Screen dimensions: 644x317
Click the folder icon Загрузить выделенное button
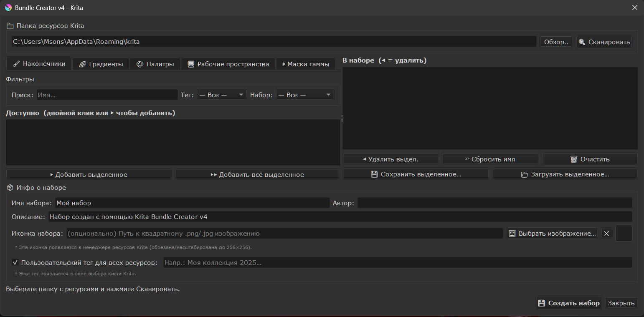pyautogui.click(x=565, y=174)
